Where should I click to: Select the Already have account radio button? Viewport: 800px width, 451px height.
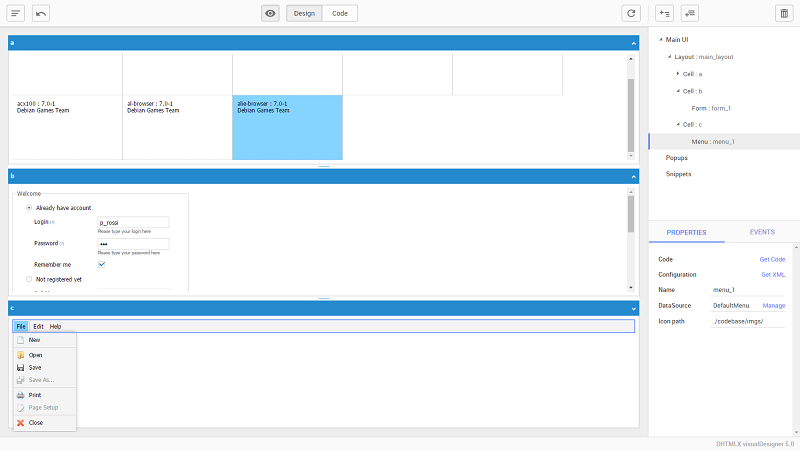tap(29, 207)
